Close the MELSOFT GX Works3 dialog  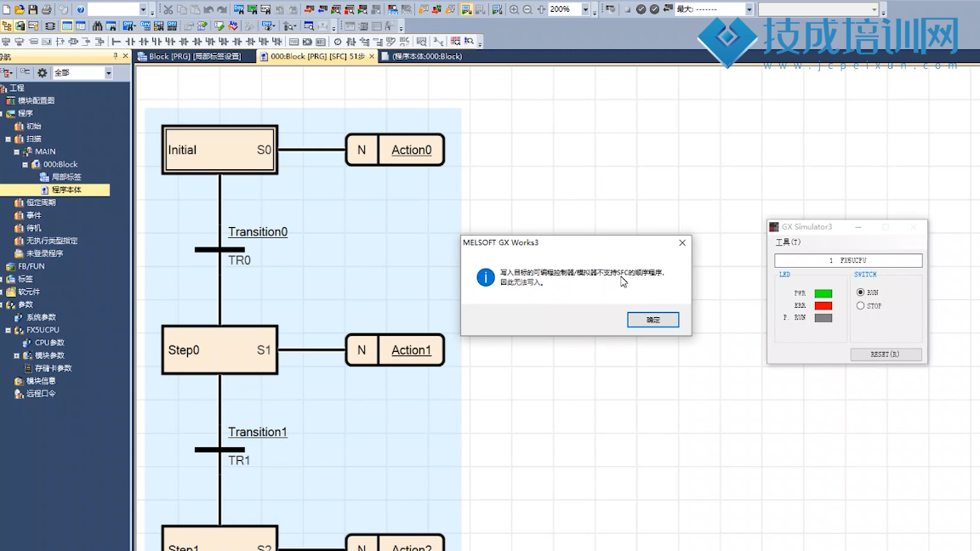coord(682,242)
